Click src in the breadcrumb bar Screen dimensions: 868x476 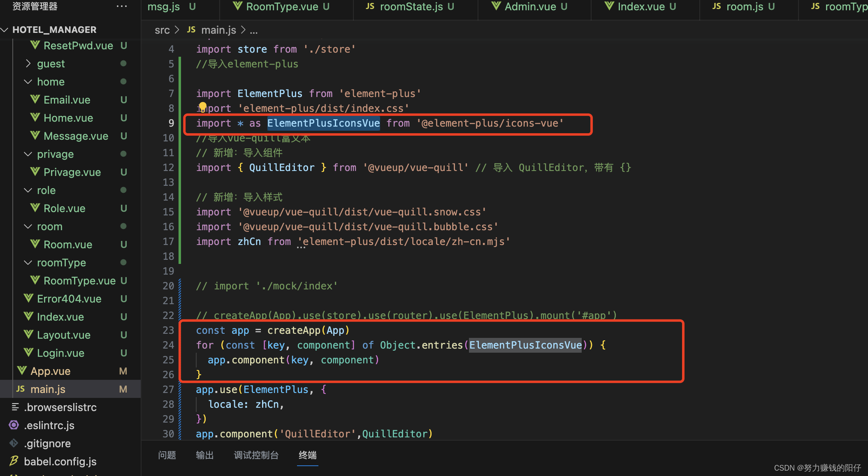[x=162, y=30]
